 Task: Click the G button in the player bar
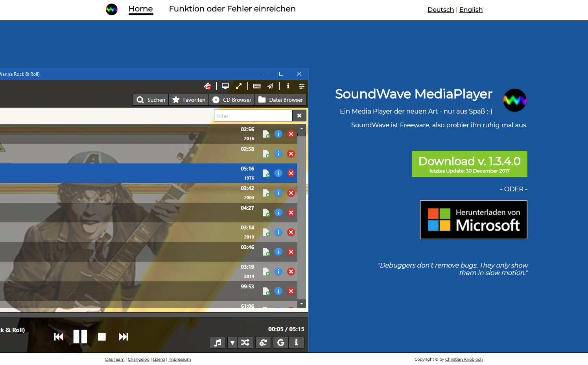[x=281, y=343]
